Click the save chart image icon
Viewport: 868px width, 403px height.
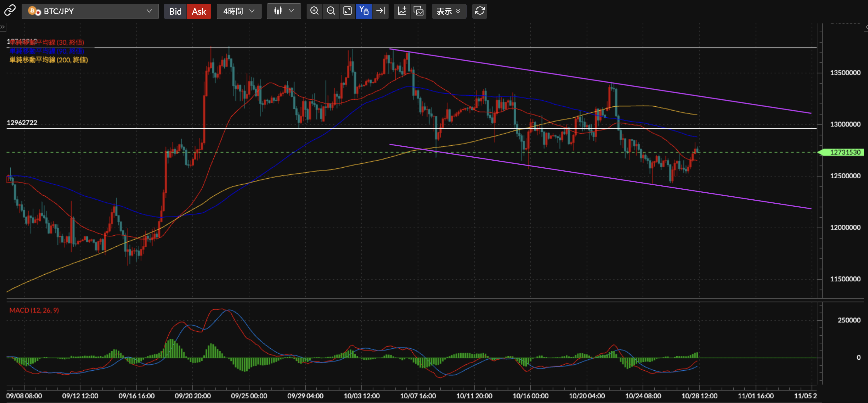418,11
